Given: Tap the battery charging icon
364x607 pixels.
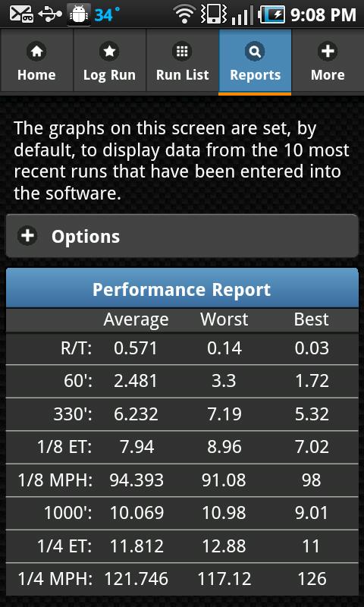Looking at the screenshot, I should coord(272,14).
